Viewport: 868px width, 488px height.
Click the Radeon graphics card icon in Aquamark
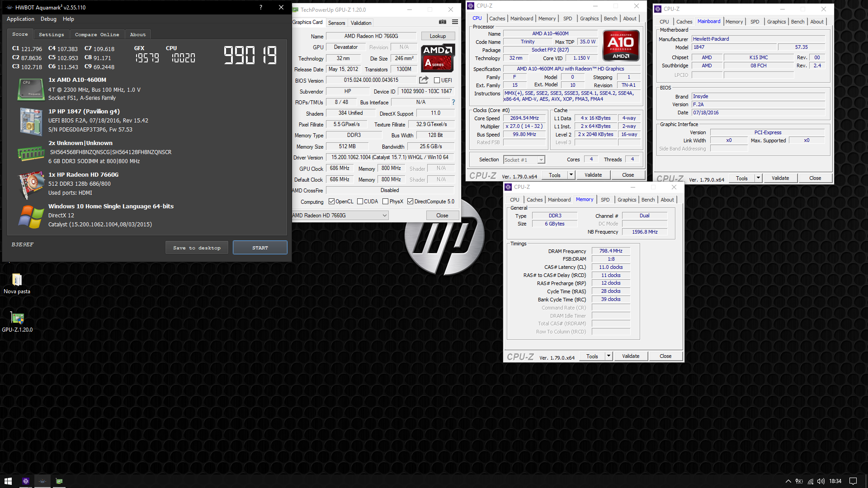tap(31, 185)
